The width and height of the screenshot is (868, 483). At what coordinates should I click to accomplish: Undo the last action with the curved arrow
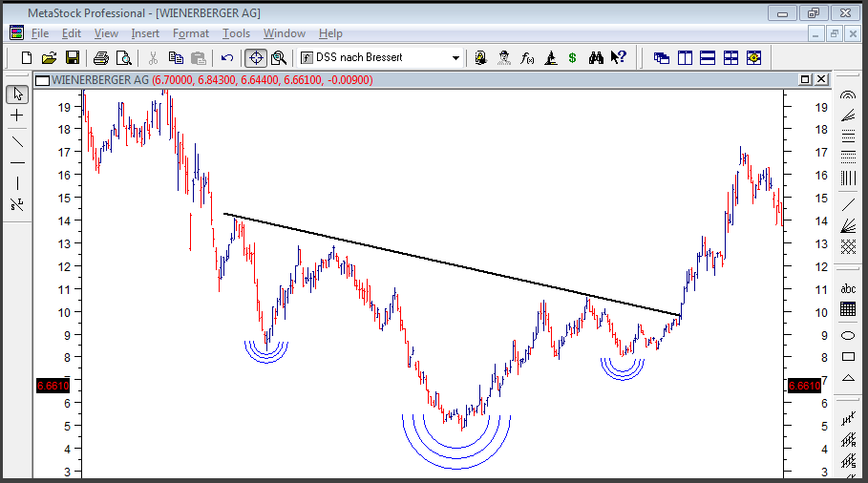[x=227, y=57]
